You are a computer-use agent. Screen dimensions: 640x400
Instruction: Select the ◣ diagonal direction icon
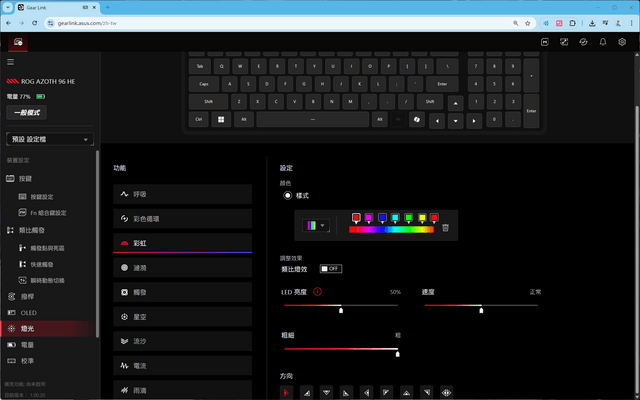(x=346, y=393)
